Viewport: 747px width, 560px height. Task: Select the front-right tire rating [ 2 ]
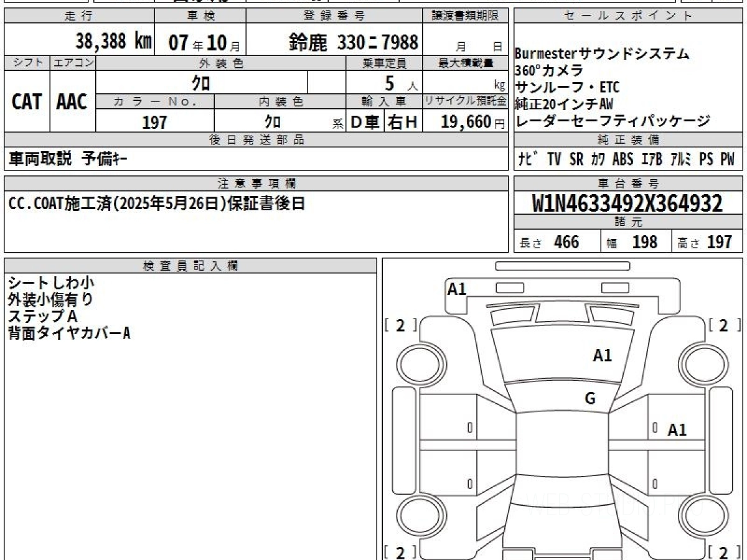pyautogui.click(x=725, y=325)
